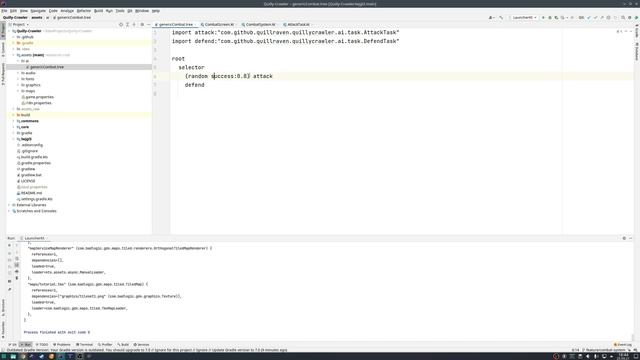
Task: Toggle soft-wrap in the Run console
Action: (x=17, y=259)
